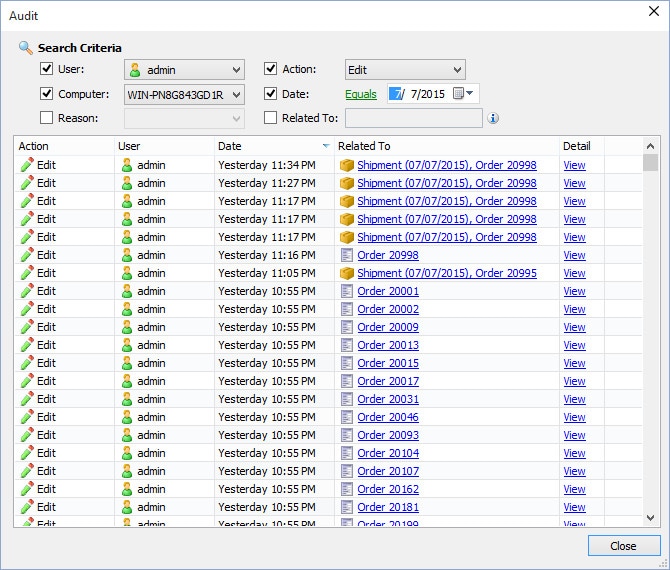Open the Computer WIN-PN8G843GD1R dropdown

coord(185,94)
